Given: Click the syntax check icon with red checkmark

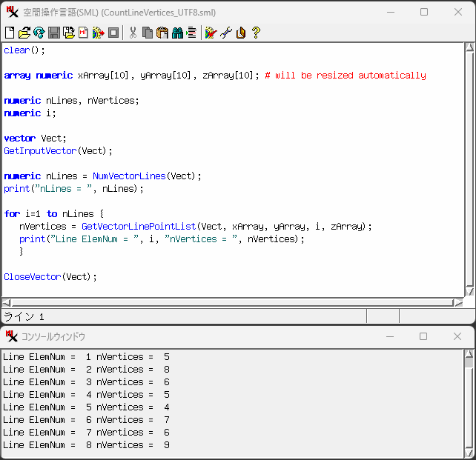Looking at the screenshot, I should [x=211, y=33].
